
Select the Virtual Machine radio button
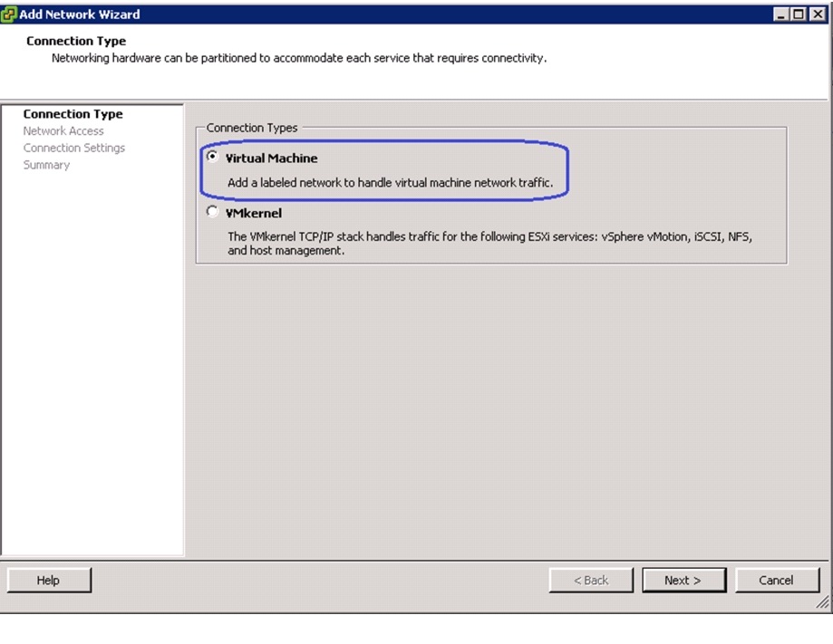pos(212,157)
